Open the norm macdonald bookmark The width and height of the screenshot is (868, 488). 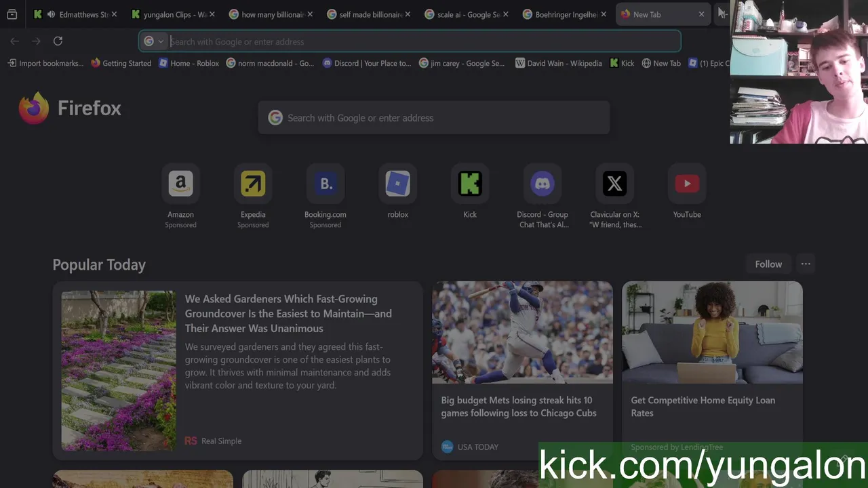point(270,63)
